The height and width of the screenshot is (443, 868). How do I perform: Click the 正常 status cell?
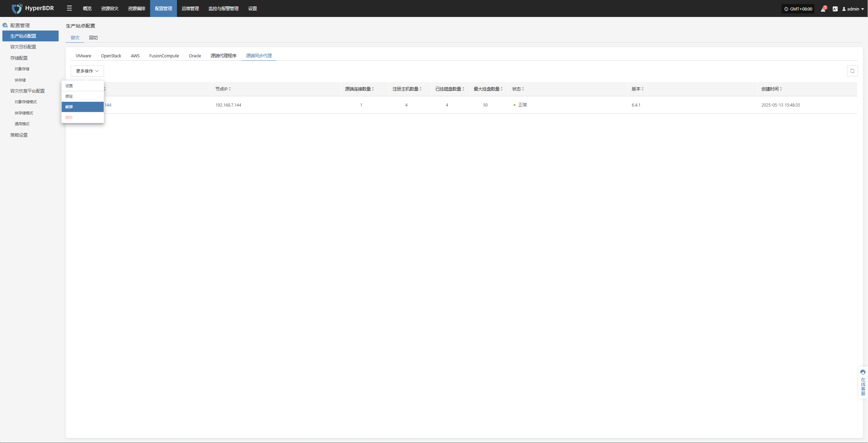(520, 105)
